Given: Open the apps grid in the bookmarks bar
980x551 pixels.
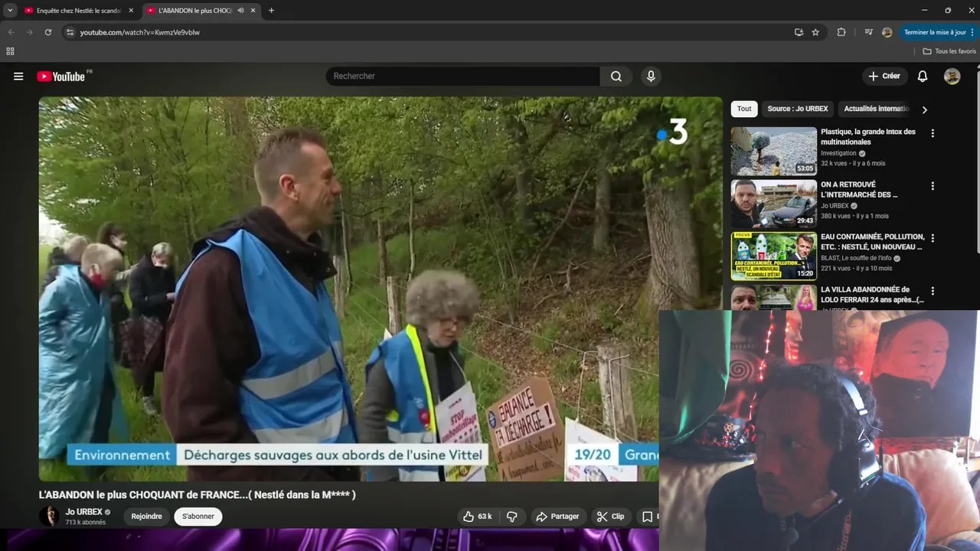Looking at the screenshot, I should tap(10, 51).
